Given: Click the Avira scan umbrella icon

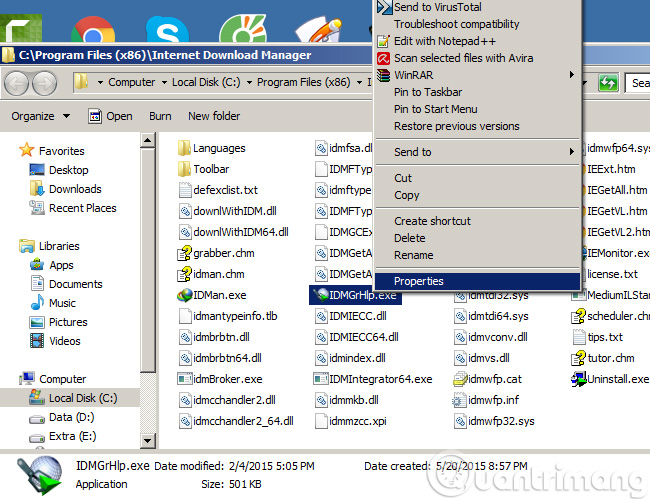Looking at the screenshot, I should [x=383, y=58].
